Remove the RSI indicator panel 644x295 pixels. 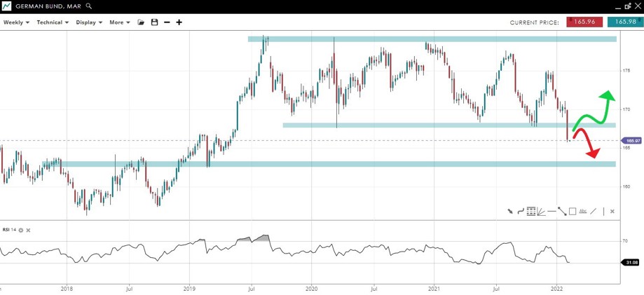click(x=29, y=230)
